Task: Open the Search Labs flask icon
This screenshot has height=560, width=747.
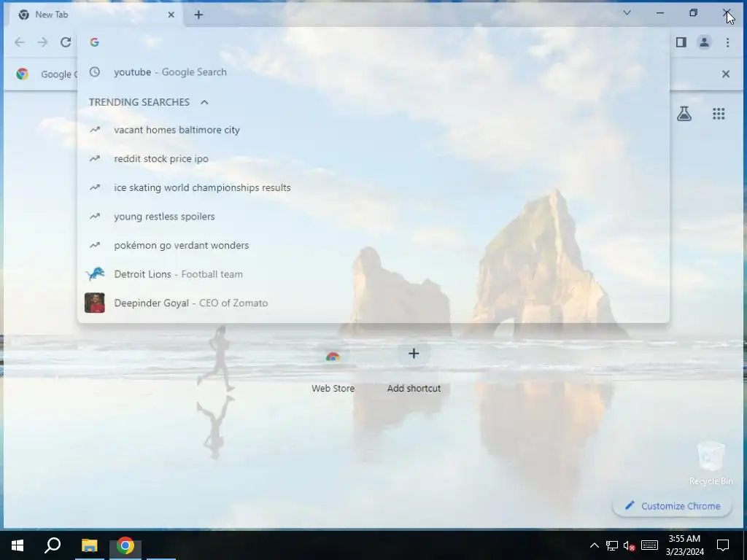Action: pyautogui.click(x=684, y=114)
